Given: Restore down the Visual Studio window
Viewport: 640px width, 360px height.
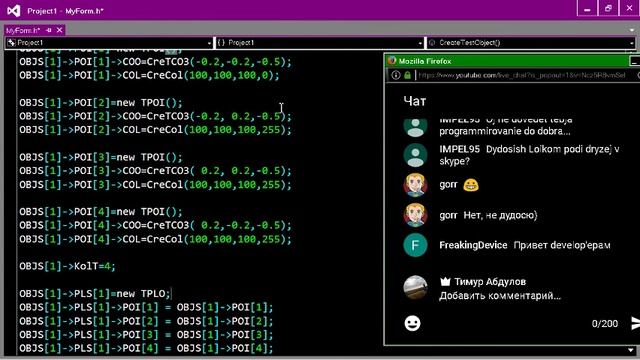Looking at the screenshot, I should (x=608, y=9).
